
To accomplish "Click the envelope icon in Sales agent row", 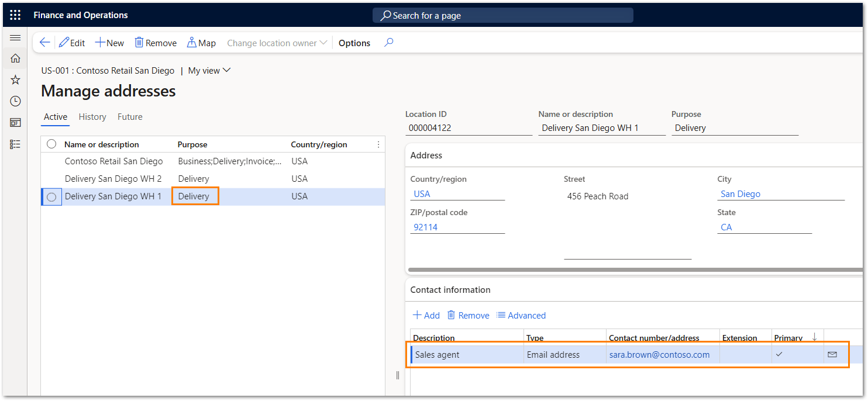I will tap(832, 354).
